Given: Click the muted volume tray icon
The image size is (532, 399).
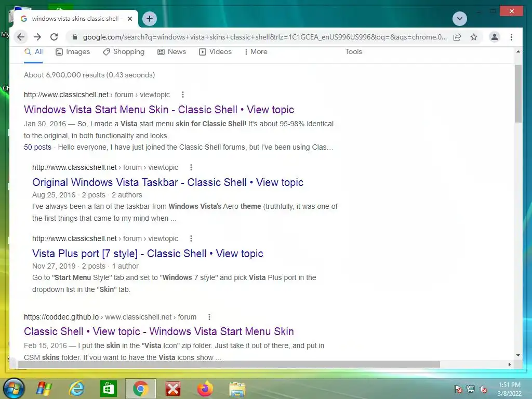Looking at the screenshot, I should tap(483, 389).
